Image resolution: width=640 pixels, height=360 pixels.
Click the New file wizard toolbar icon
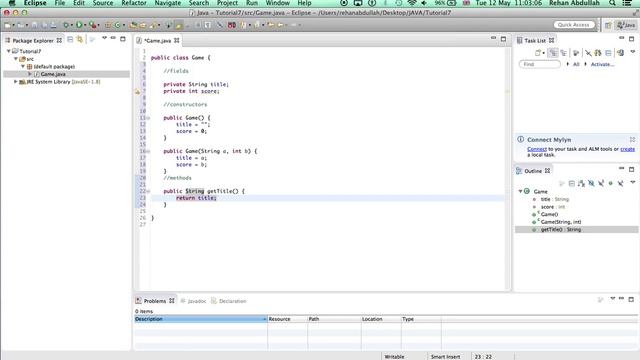[7, 25]
